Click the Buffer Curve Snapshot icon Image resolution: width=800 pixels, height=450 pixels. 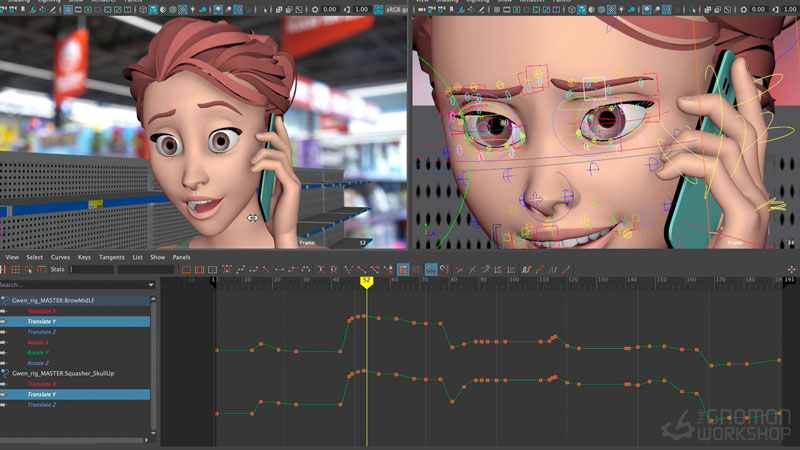click(320, 269)
